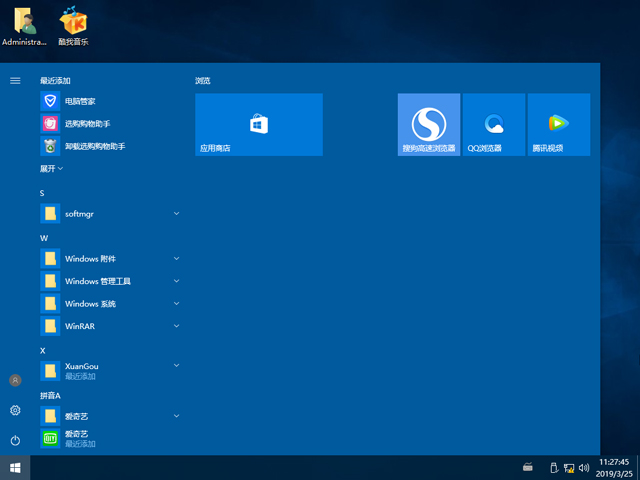Click the power button in Start sidebar

[x=15, y=440]
